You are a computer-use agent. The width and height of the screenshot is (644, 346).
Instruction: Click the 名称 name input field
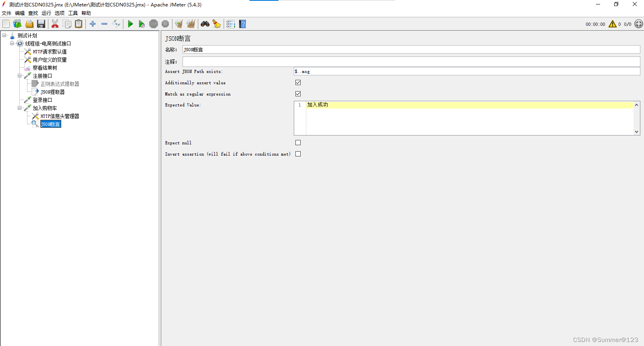411,50
